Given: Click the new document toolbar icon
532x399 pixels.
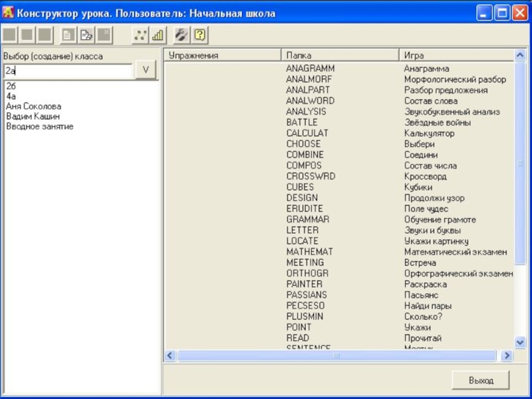Looking at the screenshot, I should click(68, 35).
